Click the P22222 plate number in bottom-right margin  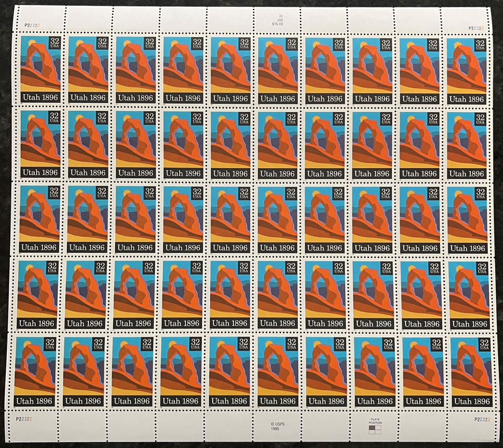click(482, 419)
